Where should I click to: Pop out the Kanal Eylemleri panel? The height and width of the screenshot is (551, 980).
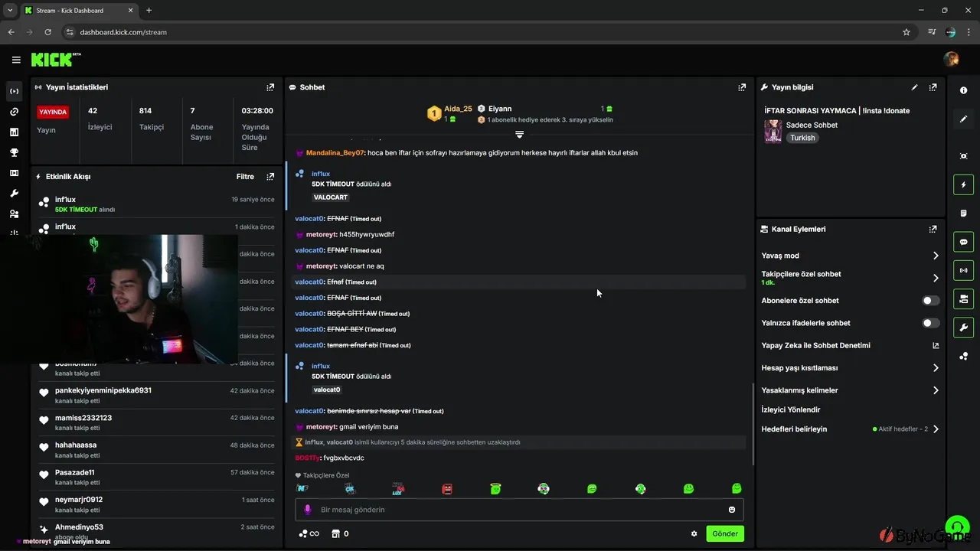933,229
